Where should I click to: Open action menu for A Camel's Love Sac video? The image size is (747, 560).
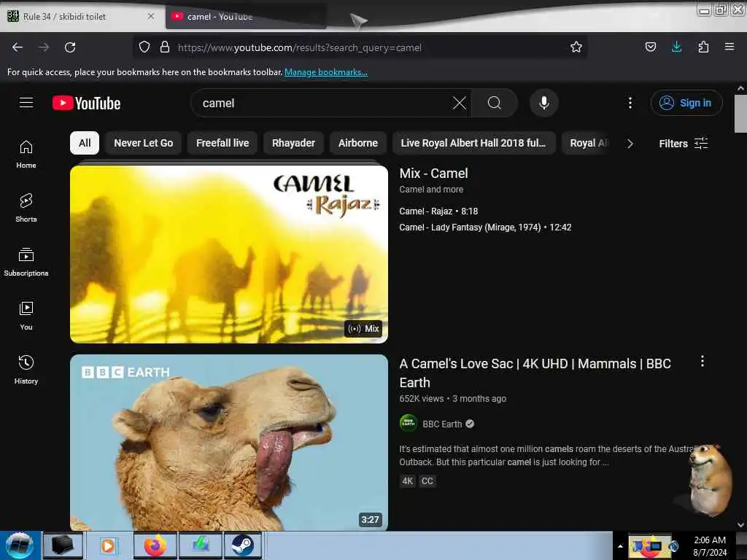[x=703, y=362]
